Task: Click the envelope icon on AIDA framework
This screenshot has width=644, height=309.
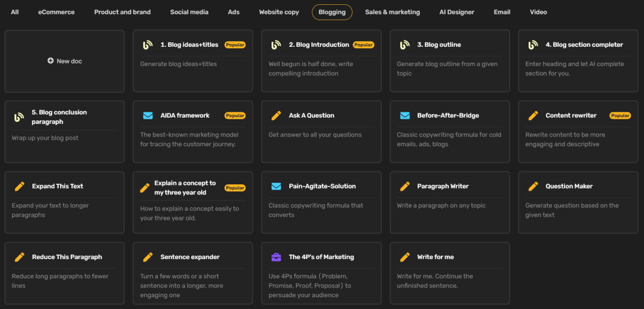Action: [148, 116]
